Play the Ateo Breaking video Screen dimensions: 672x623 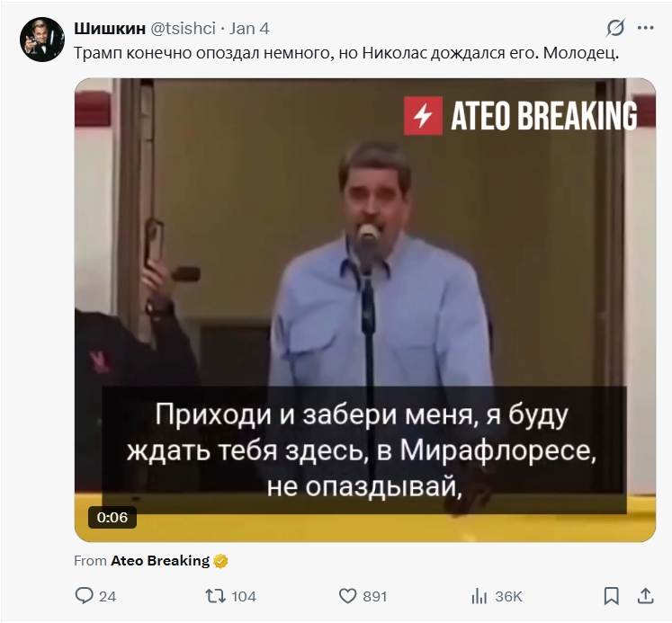365,310
